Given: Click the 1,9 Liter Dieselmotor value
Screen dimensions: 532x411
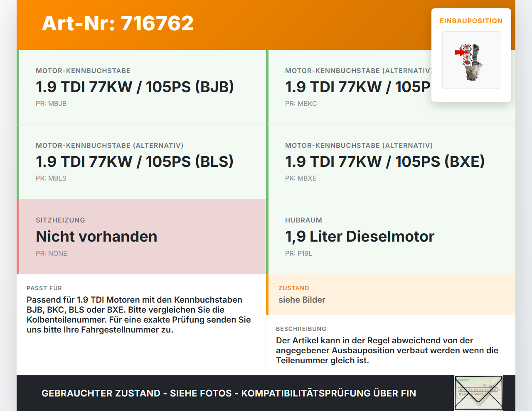Looking at the screenshot, I should coord(360,237).
